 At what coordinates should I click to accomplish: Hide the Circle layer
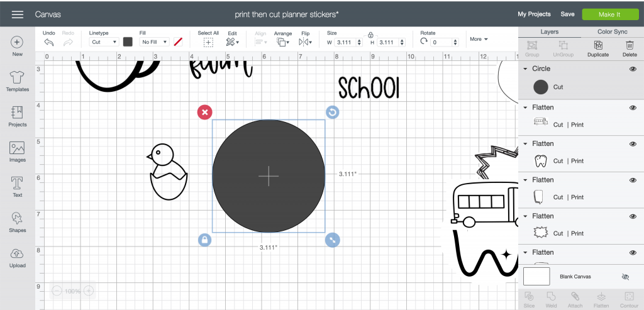point(633,69)
